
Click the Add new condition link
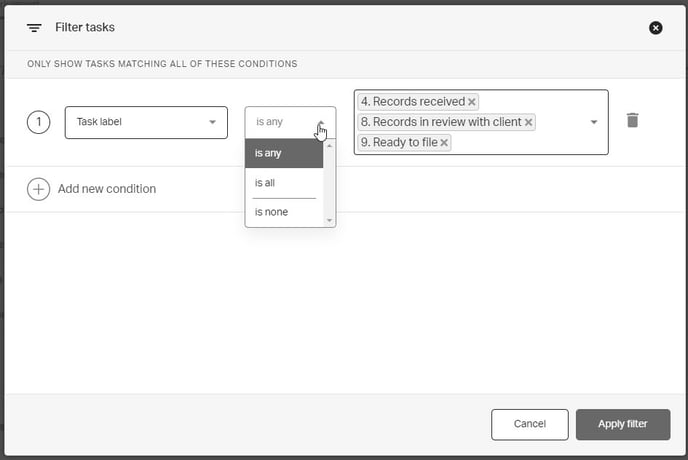tap(107, 189)
